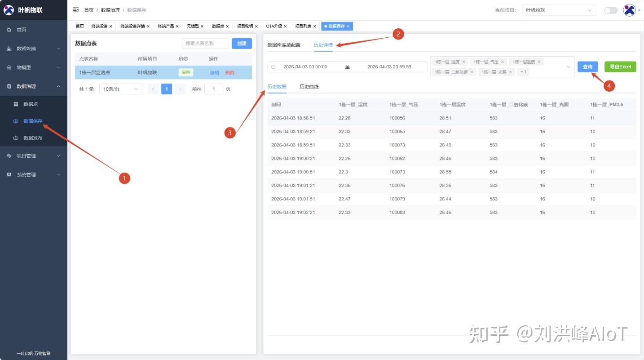Image resolution: width=644 pixels, height=360 pixels.
Task: Click the 数据点 submenu icon
Action: pos(16,104)
